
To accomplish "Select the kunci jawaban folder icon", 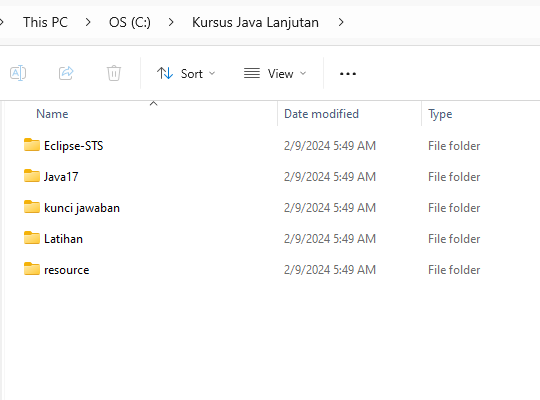I will click(x=32, y=207).
